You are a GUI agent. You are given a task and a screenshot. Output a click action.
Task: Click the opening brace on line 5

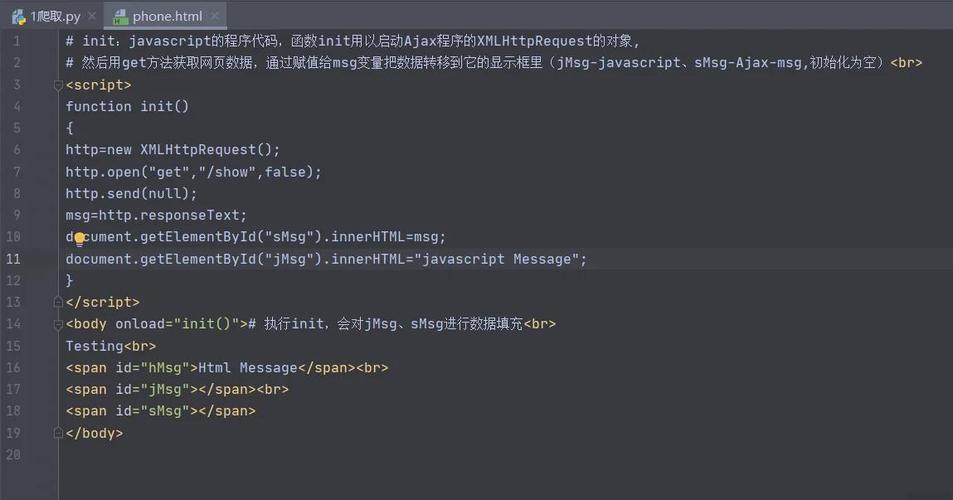(x=69, y=128)
